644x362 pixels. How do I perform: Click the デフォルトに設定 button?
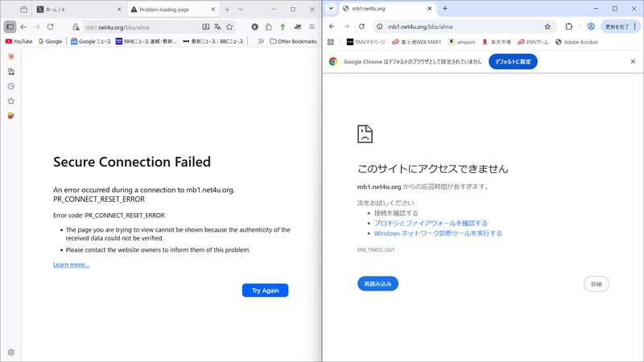(513, 61)
